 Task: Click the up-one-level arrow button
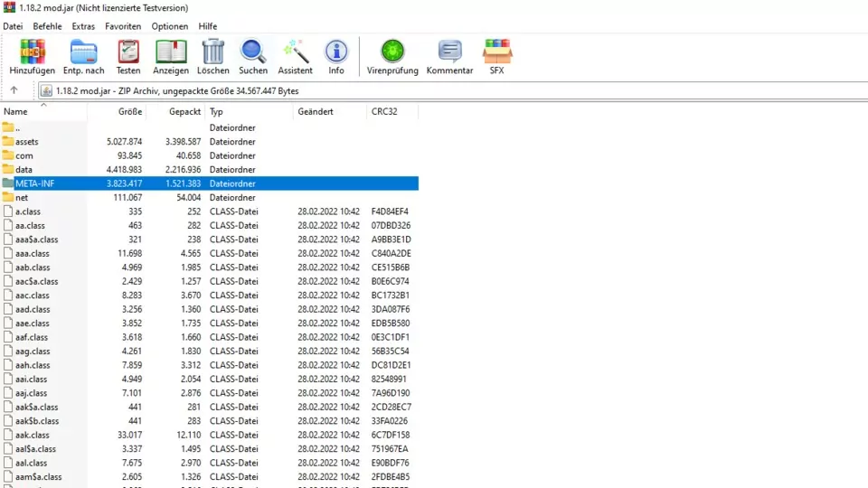coord(14,90)
